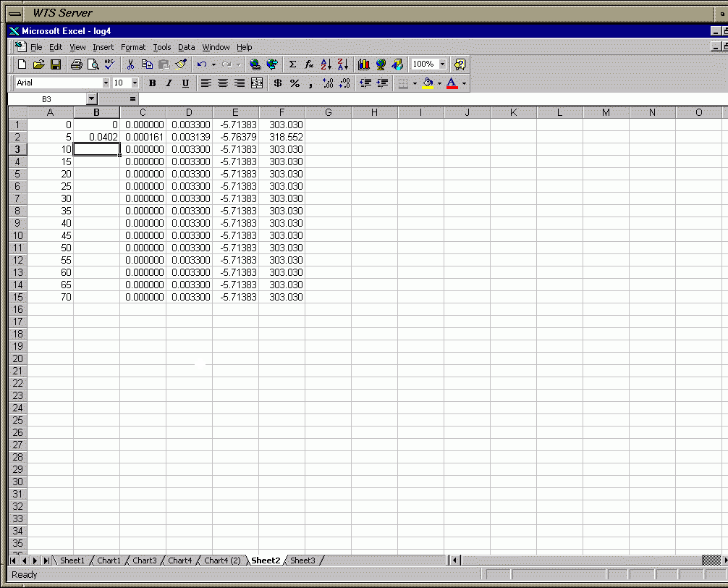
Task: Toggle Bold formatting
Action: 152,83
